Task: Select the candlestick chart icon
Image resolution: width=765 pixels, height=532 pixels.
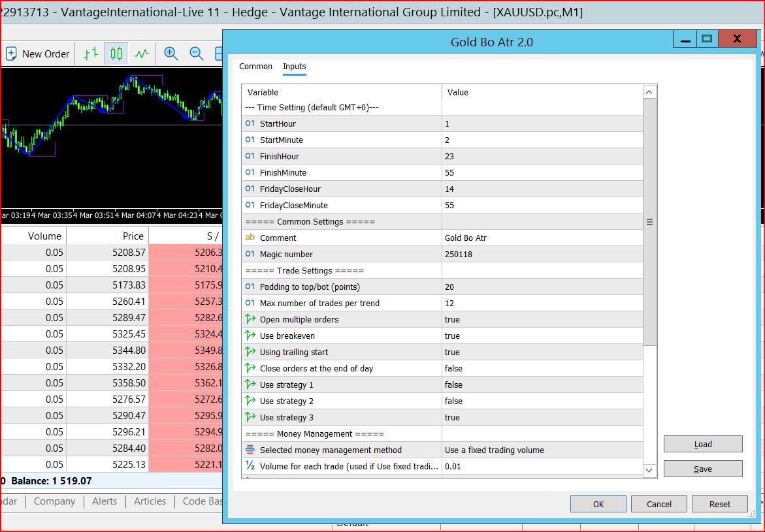Action: pyautogui.click(x=116, y=54)
